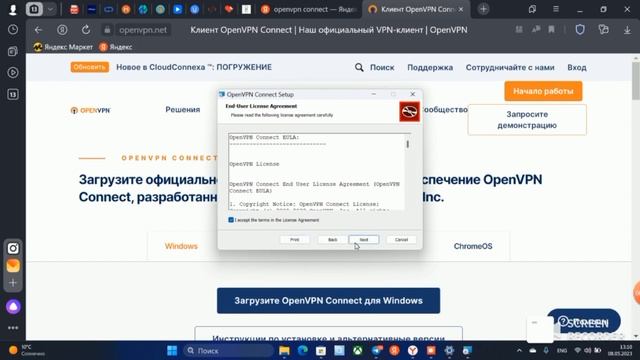This screenshot has height=360, width=640.
Task: Click the webpage vertical scrollbar thumb
Action: pyautogui.click(x=636, y=80)
